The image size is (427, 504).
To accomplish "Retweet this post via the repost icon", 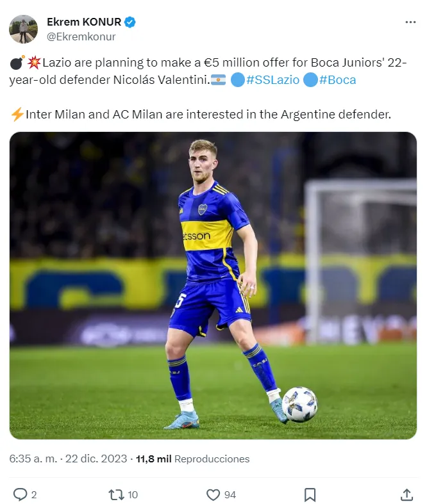I will click(116, 494).
